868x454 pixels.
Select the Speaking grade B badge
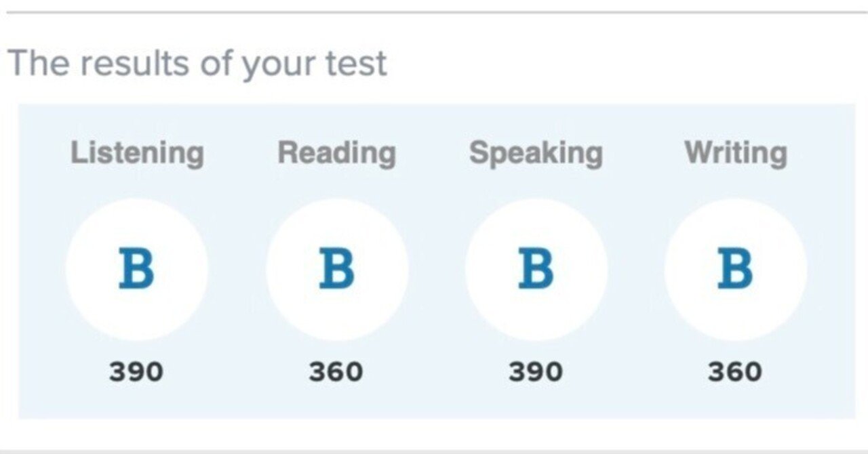(x=536, y=269)
